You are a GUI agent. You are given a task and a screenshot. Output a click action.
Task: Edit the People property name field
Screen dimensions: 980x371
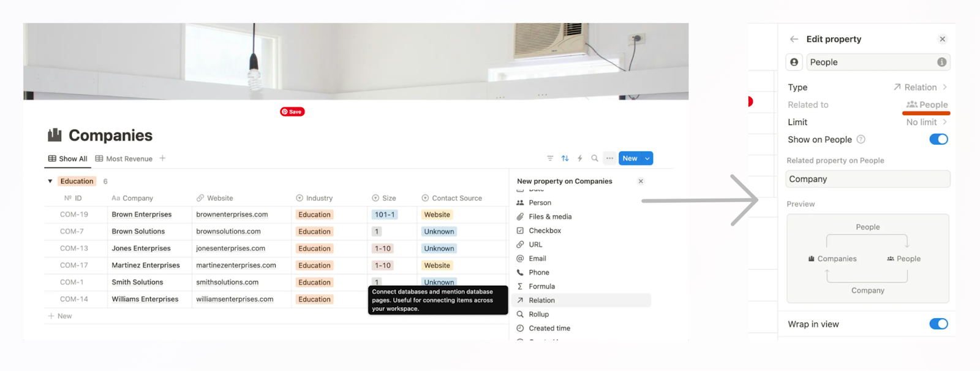[878, 62]
